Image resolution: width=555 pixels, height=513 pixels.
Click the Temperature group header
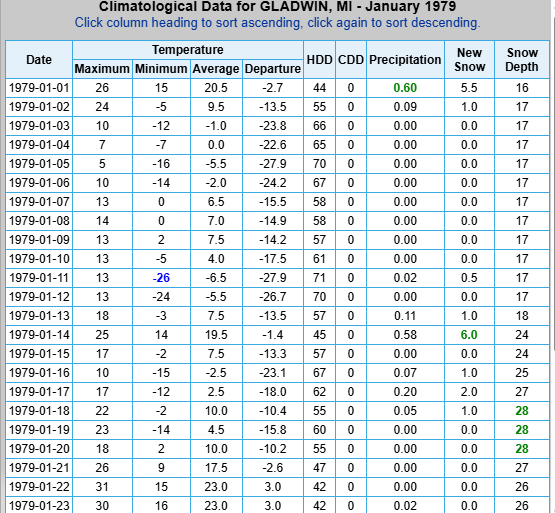[188, 50]
